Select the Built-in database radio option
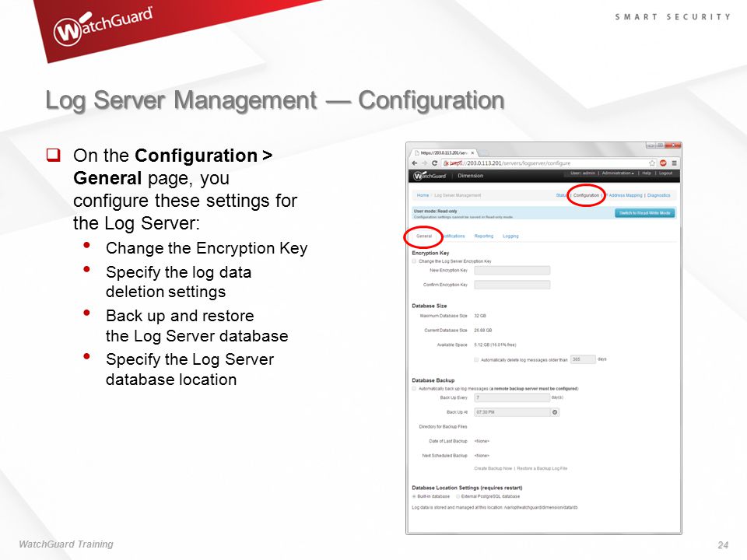747x560 pixels. (414, 496)
